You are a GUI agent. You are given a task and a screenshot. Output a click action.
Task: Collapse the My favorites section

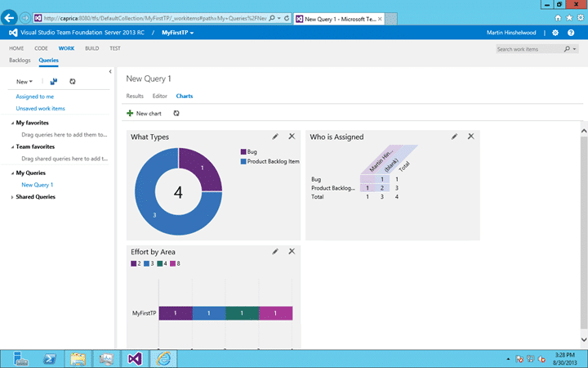(x=12, y=123)
